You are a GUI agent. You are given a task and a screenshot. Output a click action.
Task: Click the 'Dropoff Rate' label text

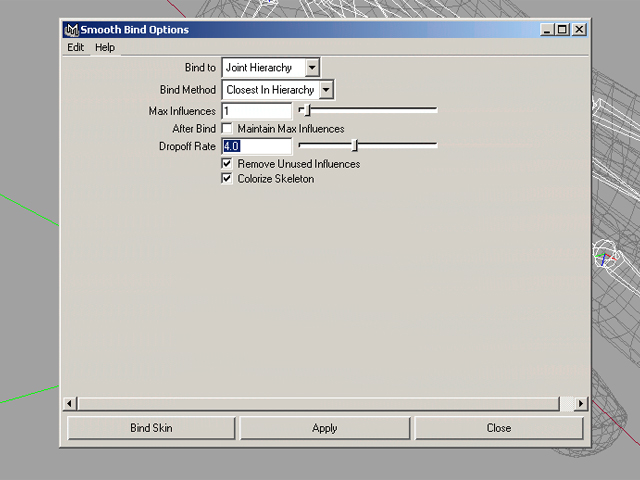coord(187,146)
